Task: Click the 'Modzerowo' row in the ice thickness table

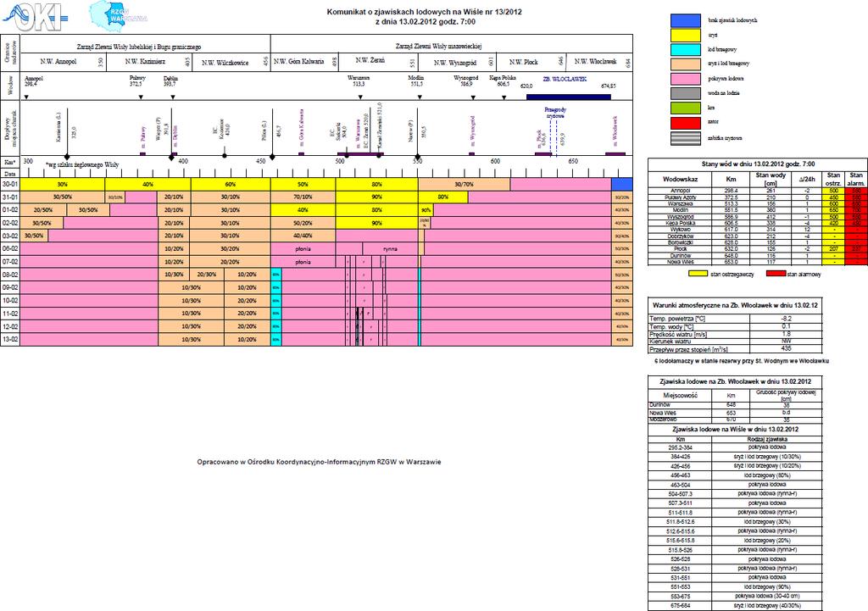Action: [x=735, y=419]
